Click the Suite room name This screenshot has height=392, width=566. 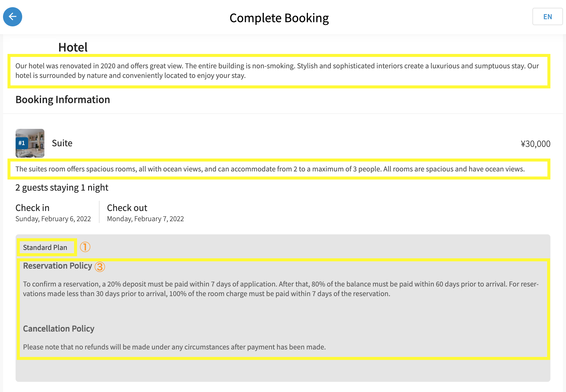pyautogui.click(x=62, y=143)
